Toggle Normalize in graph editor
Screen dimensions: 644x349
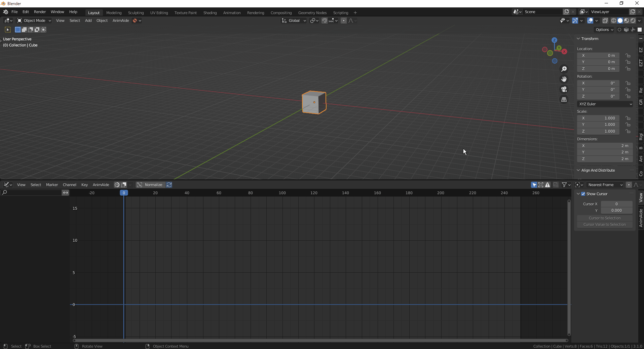pos(150,185)
